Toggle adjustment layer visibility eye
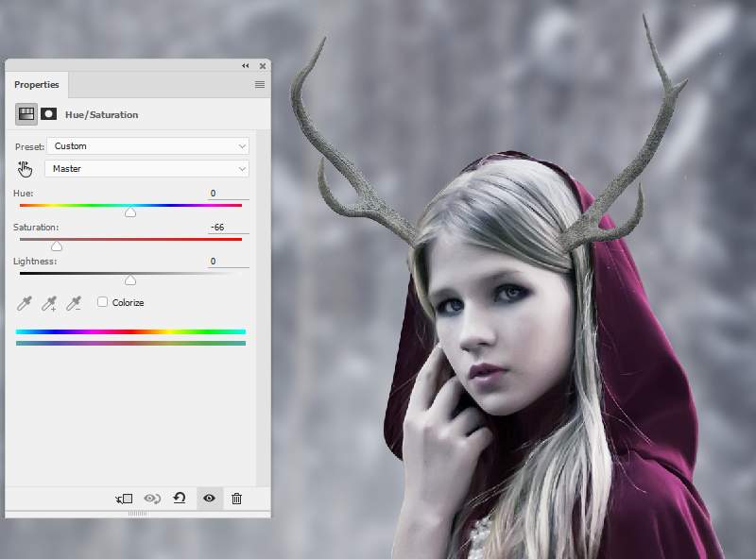Screen dimensions: 756x559 [x=209, y=499]
